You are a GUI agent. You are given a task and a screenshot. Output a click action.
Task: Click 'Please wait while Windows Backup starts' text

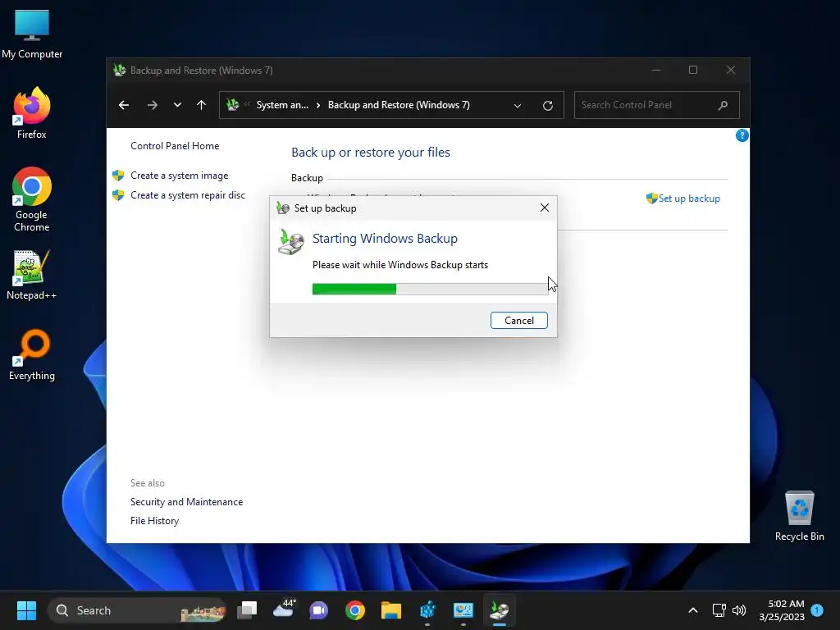pos(400,265)
